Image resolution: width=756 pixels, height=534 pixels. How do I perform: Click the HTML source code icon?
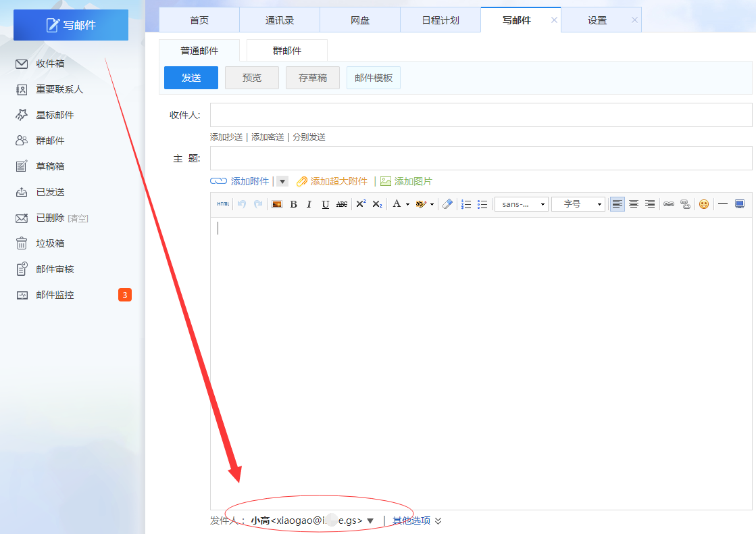(222, 204)
